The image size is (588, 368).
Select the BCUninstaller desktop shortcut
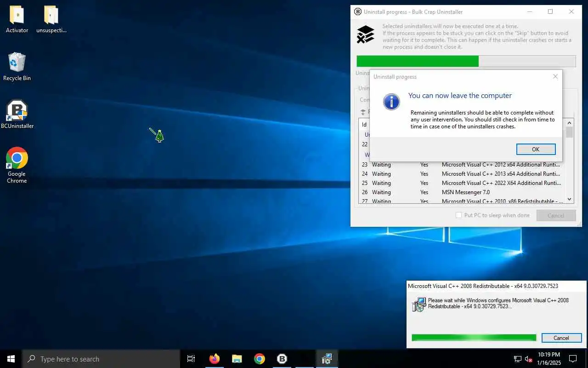pos(17,115)
